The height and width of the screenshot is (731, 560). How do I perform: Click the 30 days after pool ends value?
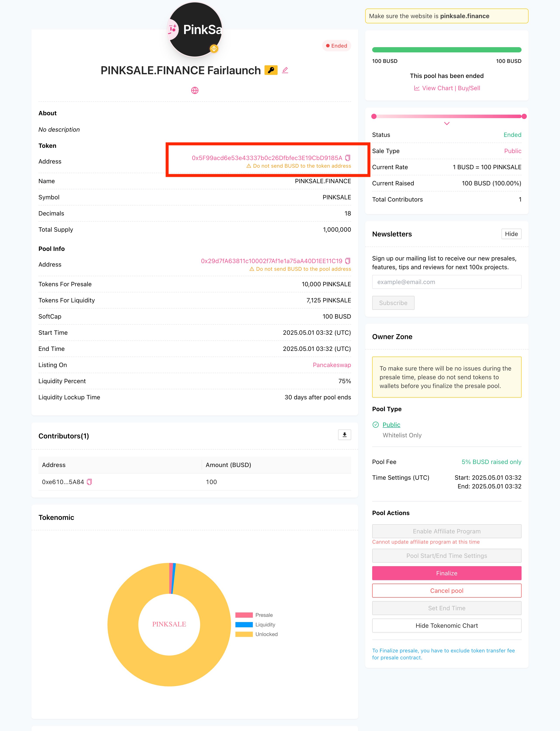pyautogui.click(x=318, y=397)
